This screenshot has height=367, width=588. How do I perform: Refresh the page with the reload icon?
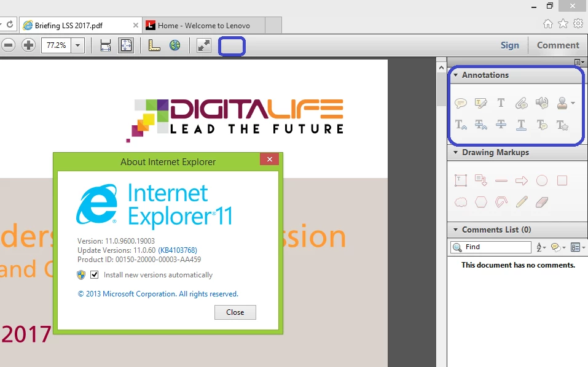click(x=10, y=25)
